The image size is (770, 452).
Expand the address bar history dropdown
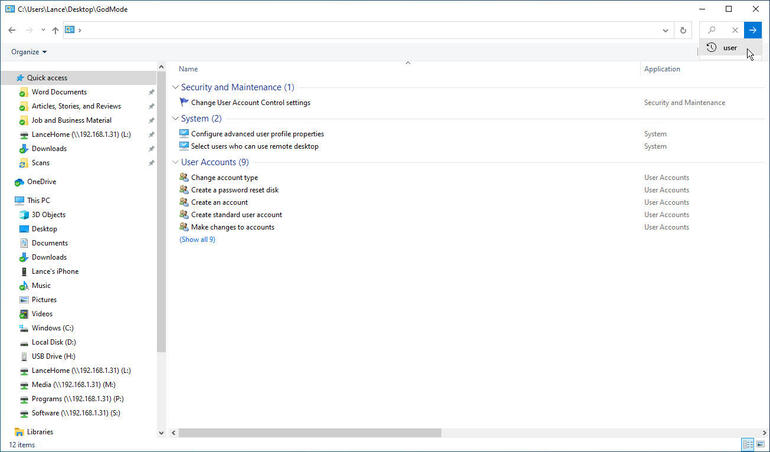(x=666, y=30)
